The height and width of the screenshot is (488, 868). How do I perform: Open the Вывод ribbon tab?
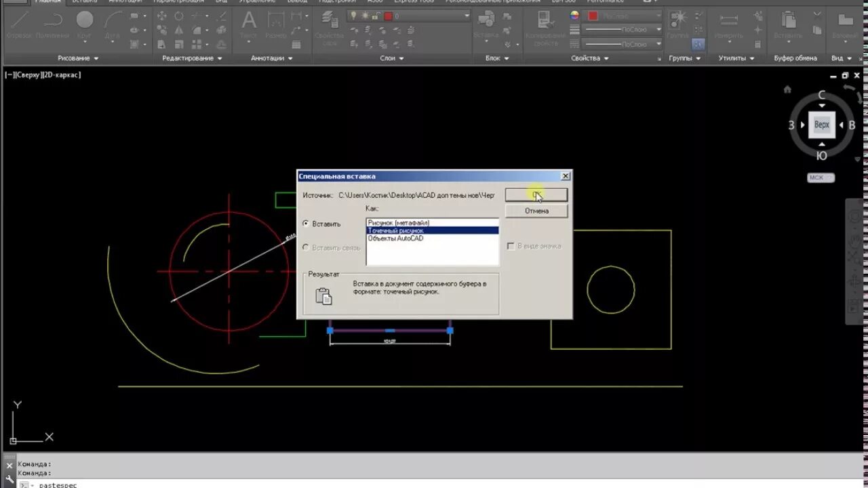tap(297, 2)
